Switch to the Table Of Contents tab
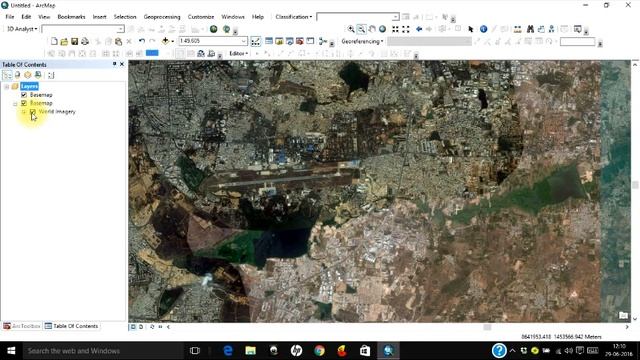640x360 pixels. pyautogui.click(x=71, y=326)
